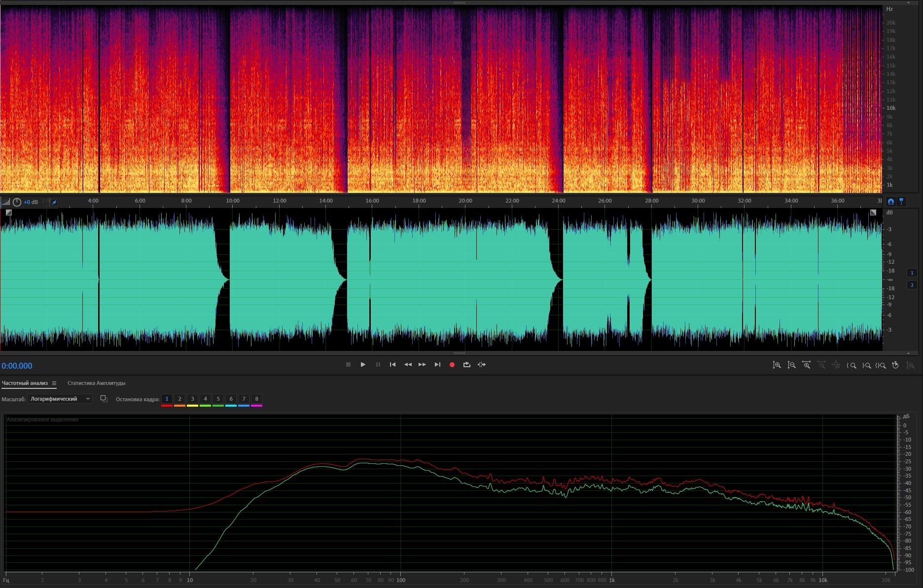Screen dimensions: 923x588
Task: Click the Rewind button
Action: [408, 365]
